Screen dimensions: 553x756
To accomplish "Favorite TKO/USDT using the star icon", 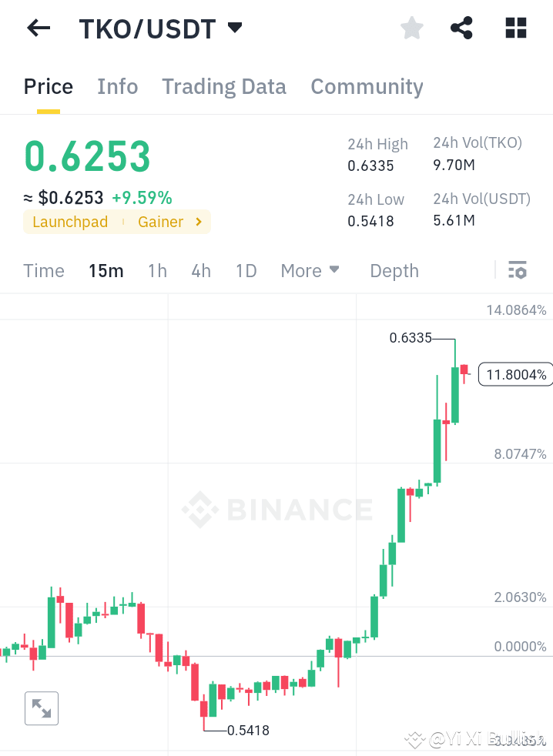I will pyautogui.click(x=412, y=28).
